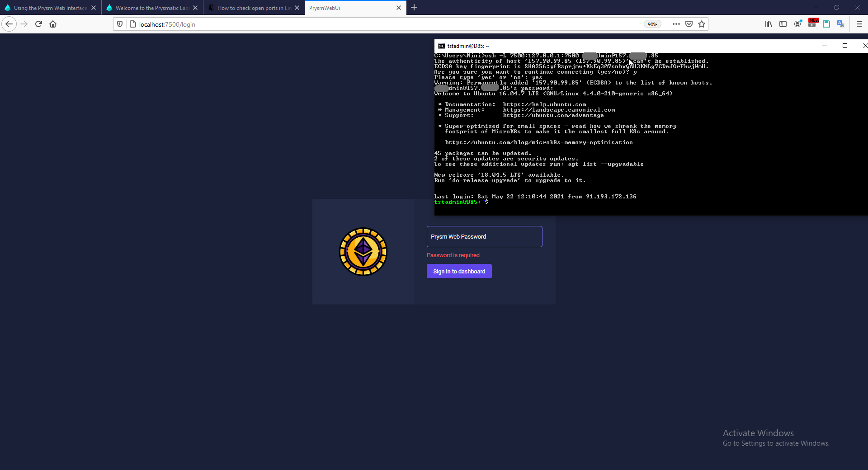Open the Library toolbar icon
The width and height of the screenshot is (868, 470).
[769, 24]
